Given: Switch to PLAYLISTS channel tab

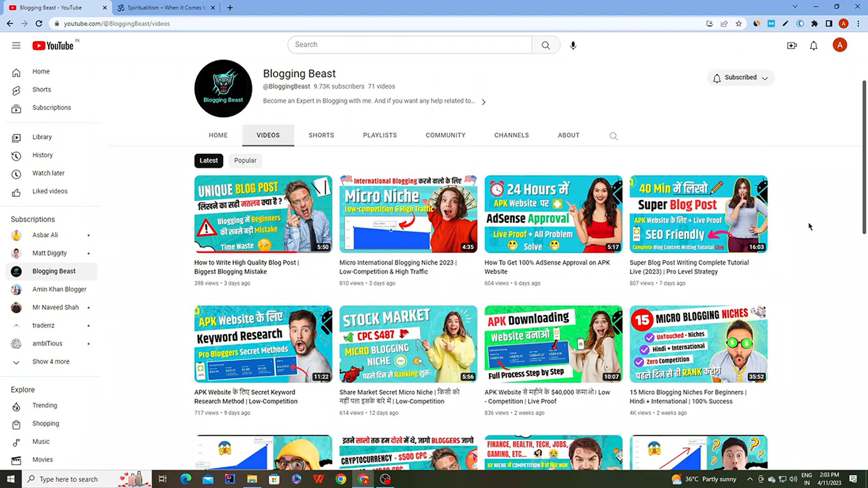Looking at the screenshot, I should [380, 135].
